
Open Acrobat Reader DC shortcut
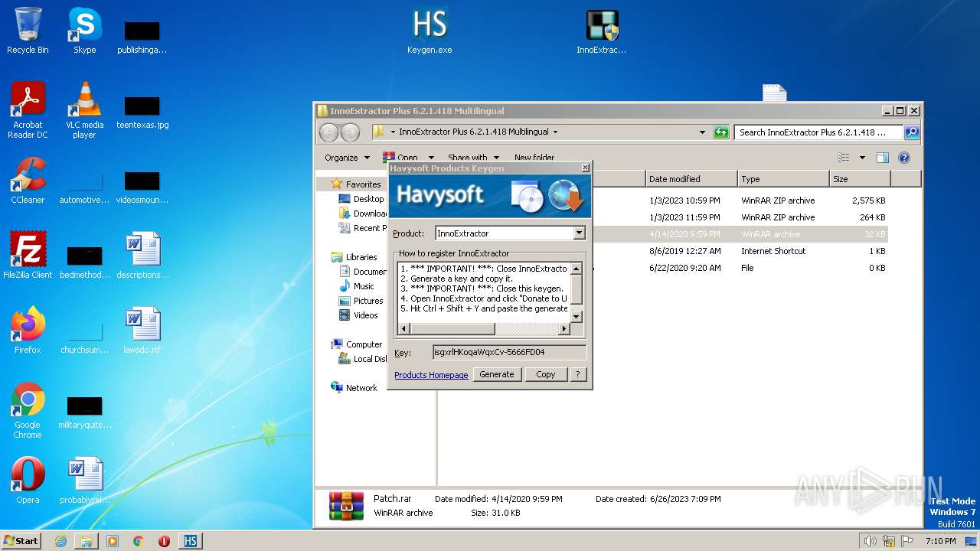point(28,109)
